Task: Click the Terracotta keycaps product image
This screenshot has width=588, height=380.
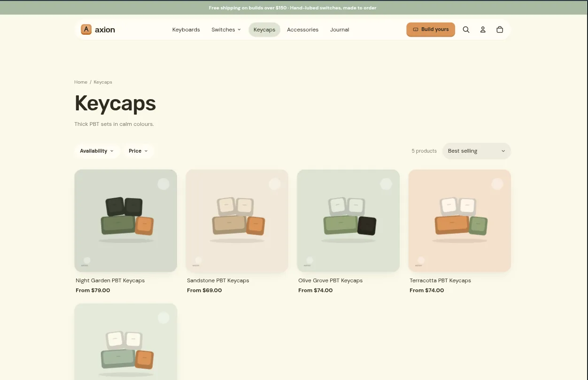Action: (460, 221)
